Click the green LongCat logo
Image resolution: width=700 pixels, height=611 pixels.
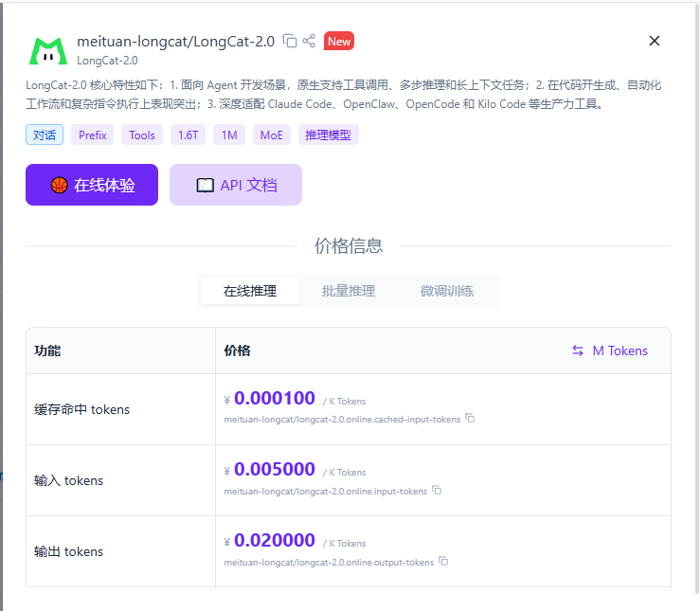point(48,51)
